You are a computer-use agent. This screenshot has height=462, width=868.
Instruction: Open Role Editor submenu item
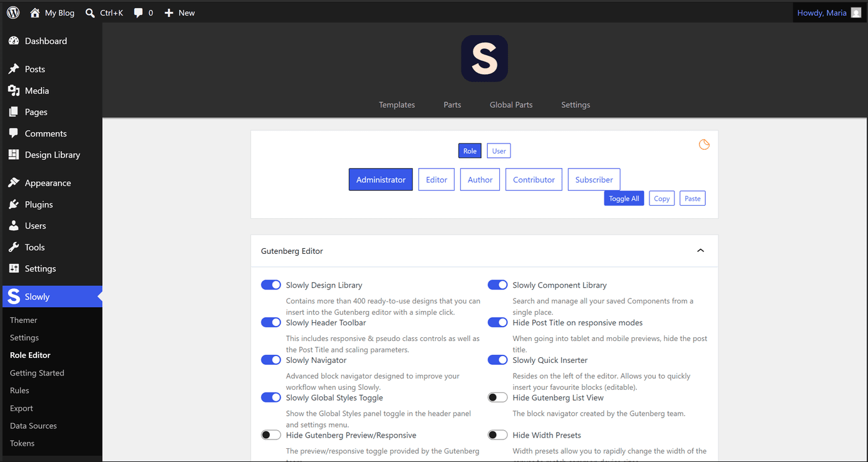click(30, 355)
